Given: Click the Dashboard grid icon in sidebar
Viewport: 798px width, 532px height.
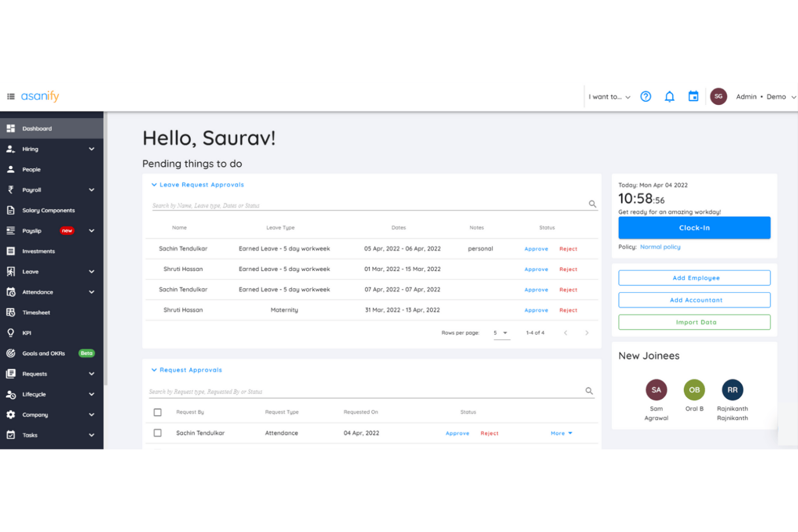Looking at the screenshot, I should (11, 128).
